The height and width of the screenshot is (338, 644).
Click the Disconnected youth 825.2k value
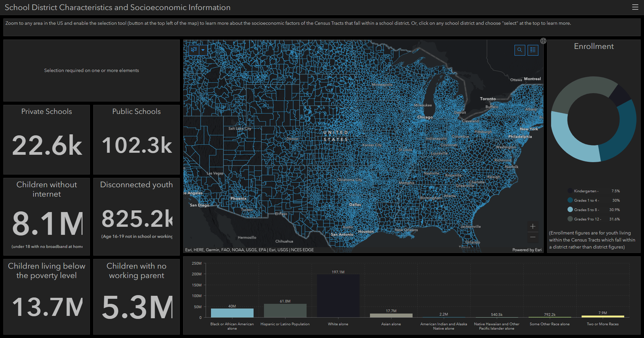(137, 219)
